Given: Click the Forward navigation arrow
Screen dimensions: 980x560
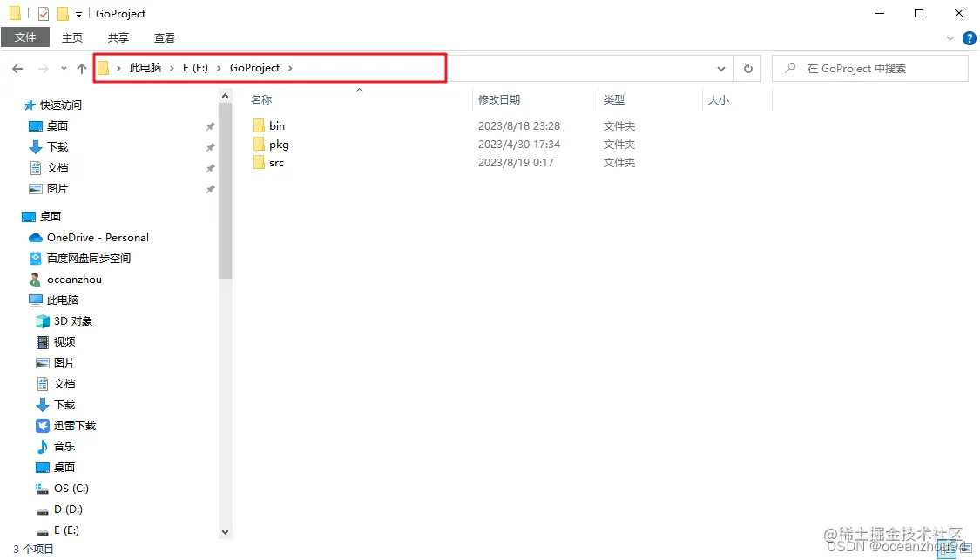Looking at the screenshot, I should click(44, 69).
